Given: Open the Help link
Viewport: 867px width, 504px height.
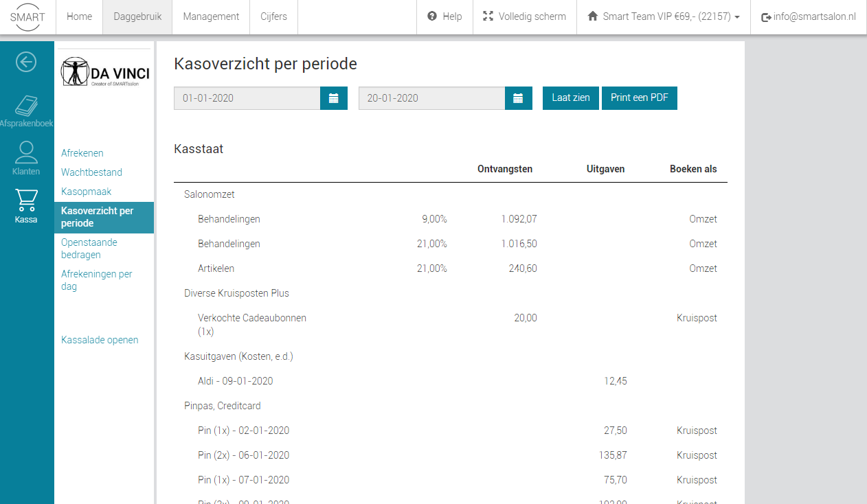Looking at the screenshot, I should click(x=444, y=16).
